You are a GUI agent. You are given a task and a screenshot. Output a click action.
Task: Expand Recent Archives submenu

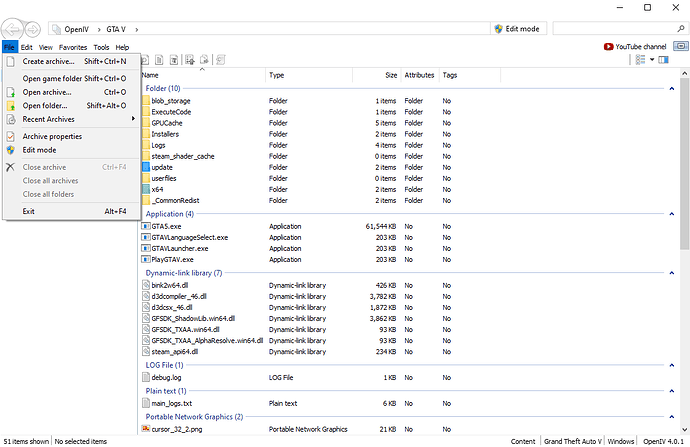pos(72,119)
